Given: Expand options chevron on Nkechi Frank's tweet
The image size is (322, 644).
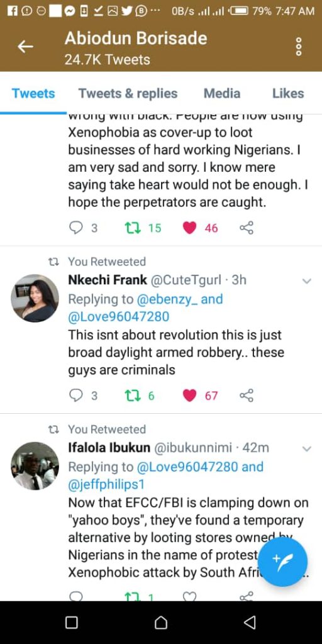Looking at the screenshot, I should (307, 281).
